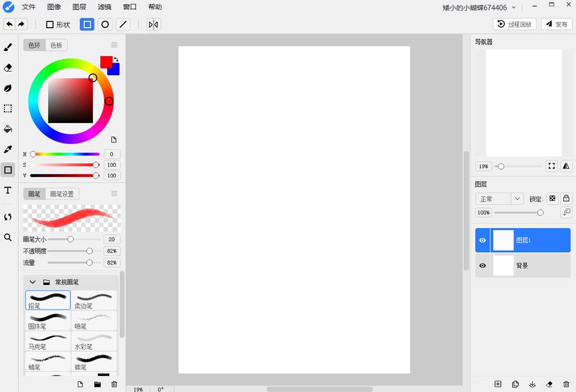Hide 图层1 layer visibility
576x392 pixels.
(x=482, y=240)
